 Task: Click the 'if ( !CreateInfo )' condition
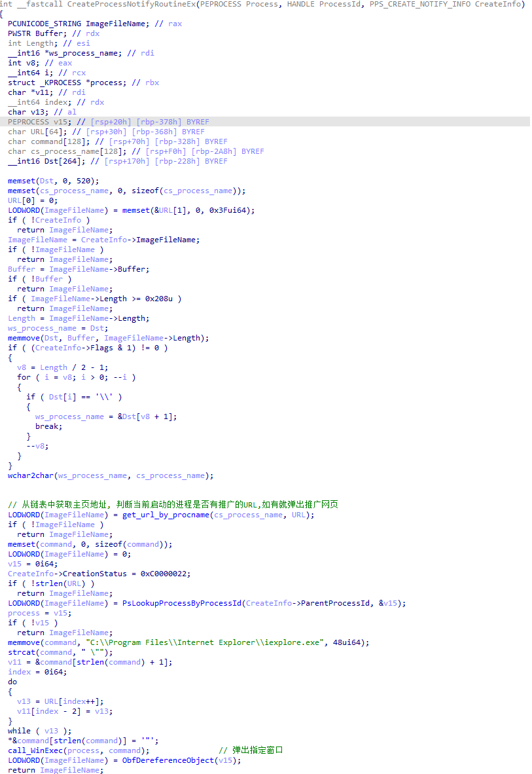49,220
